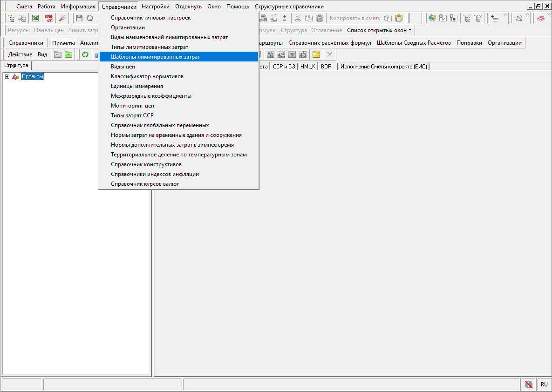Open the НМЦК tab
This screenshot has height=392, width=552.
[x=307, y=67]
